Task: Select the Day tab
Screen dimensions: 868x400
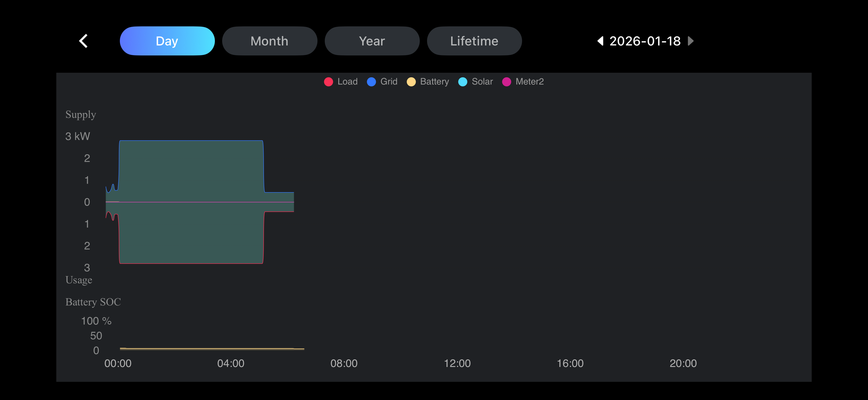Action: click(x=167, y=41)
